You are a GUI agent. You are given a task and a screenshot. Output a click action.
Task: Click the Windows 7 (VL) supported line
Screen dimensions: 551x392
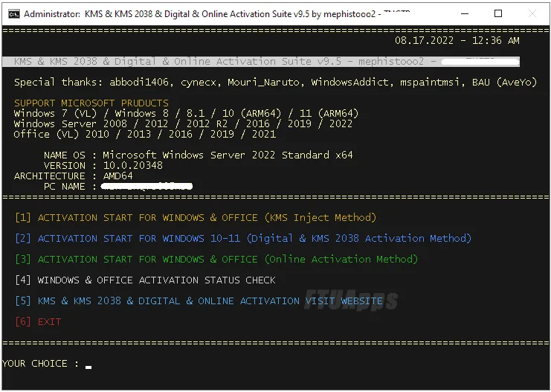coord(186,113)
